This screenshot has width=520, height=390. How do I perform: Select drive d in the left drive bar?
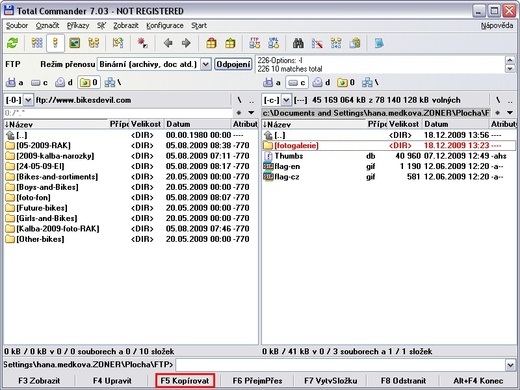coord(64,82)
